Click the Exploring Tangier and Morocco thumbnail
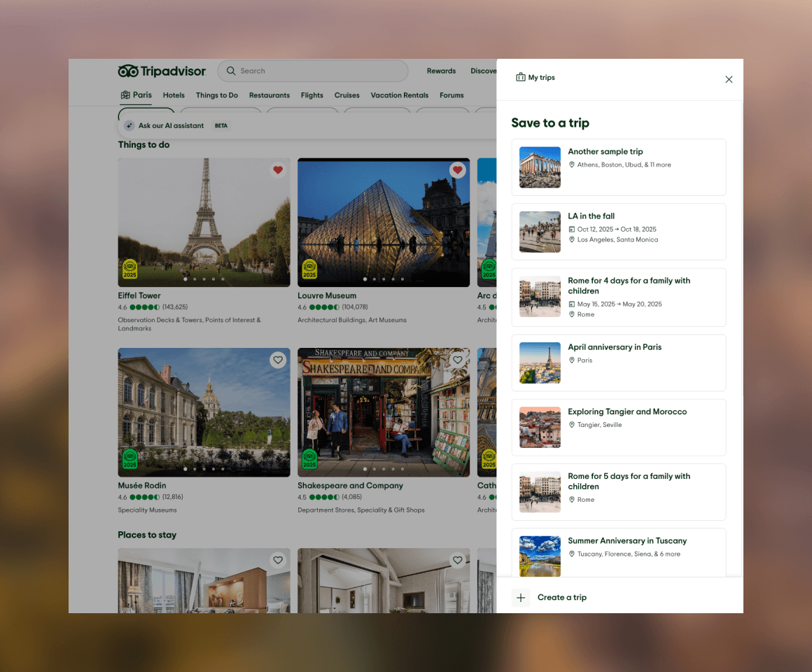812x672 pixels. pyautogui.click(x=540, y=427)
